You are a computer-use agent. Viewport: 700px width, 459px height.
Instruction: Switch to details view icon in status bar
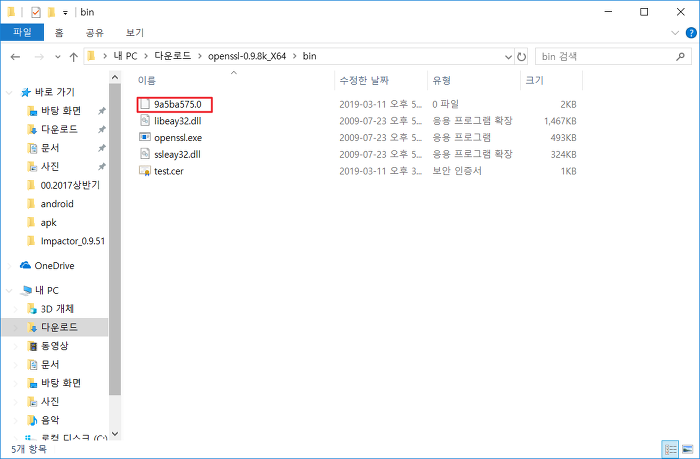671,449
